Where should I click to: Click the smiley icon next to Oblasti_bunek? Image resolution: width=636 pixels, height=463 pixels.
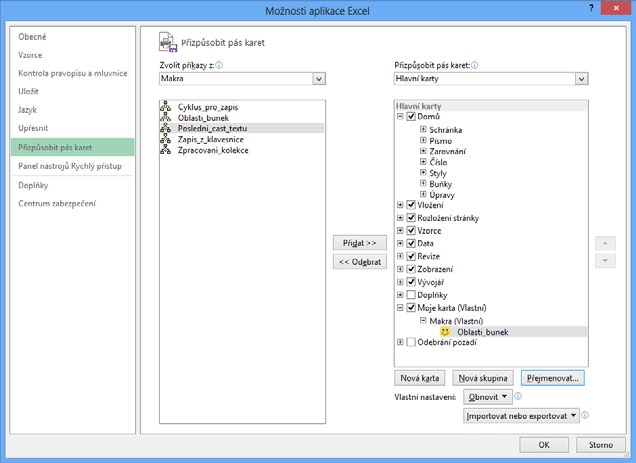[445, 332]
